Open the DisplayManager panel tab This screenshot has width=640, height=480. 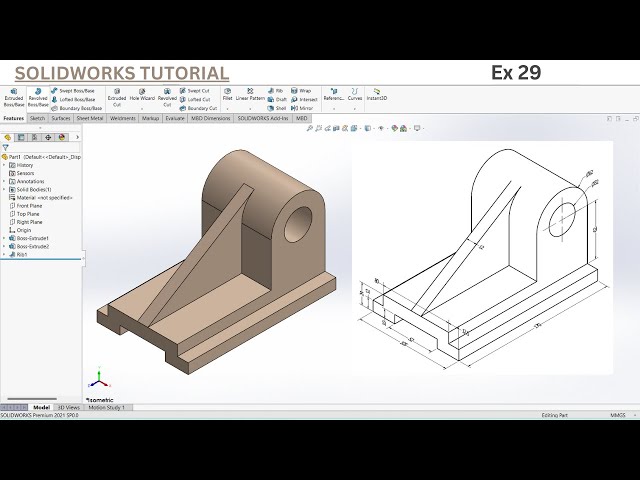click(62, 138)
